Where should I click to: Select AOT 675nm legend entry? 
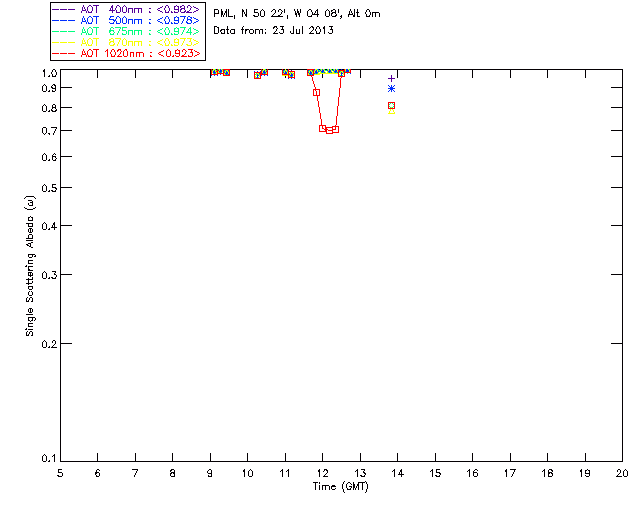click(126, 31)
